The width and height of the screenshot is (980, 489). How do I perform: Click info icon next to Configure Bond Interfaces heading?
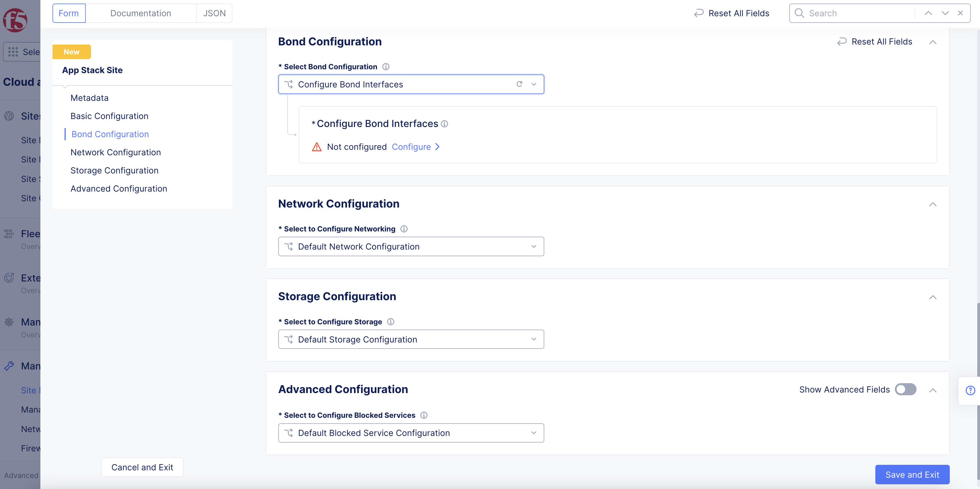[x=444, y=124]
